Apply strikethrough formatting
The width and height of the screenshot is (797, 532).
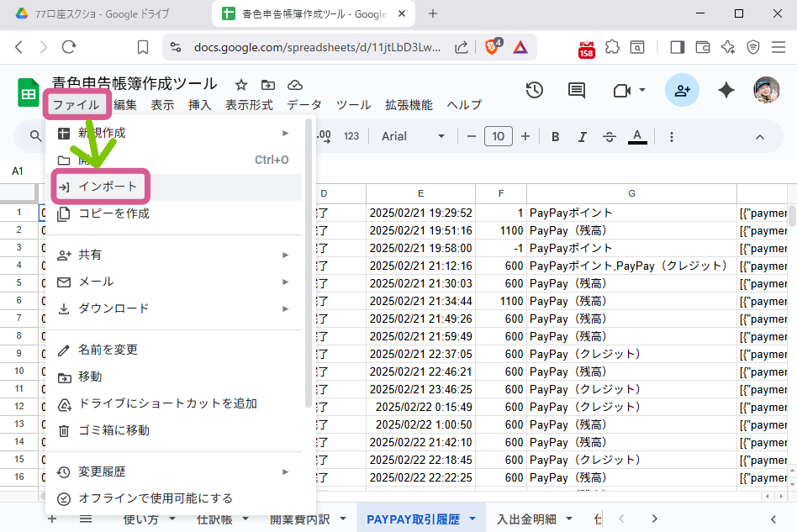tap(610, 137)
